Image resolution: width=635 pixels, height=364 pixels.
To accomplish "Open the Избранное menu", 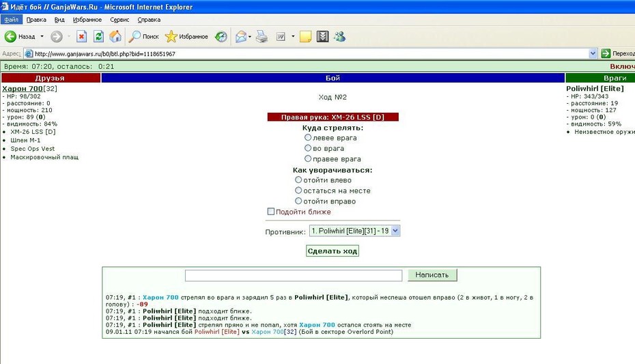I will 87,19.
